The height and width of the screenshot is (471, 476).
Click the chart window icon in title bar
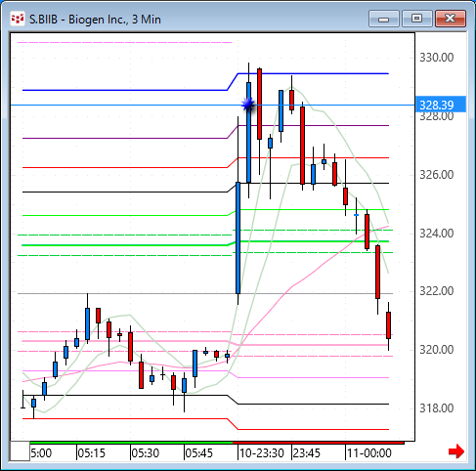point(18,20)
